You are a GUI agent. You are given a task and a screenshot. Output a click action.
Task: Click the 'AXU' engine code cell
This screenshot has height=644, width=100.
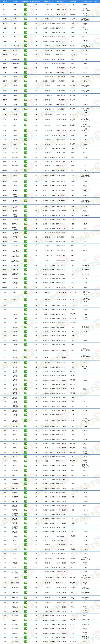click(86, 554)
